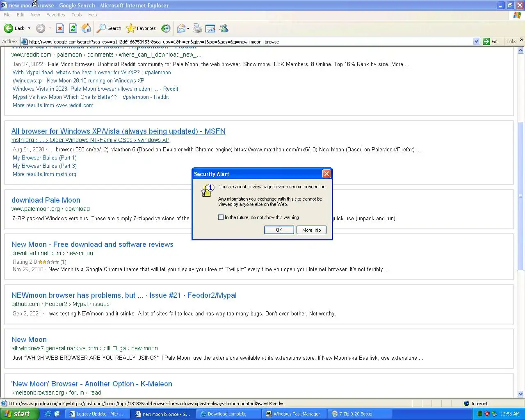The image size is (525, 420).
Task: Go to the Home page icon
Action: pos(86,28)
